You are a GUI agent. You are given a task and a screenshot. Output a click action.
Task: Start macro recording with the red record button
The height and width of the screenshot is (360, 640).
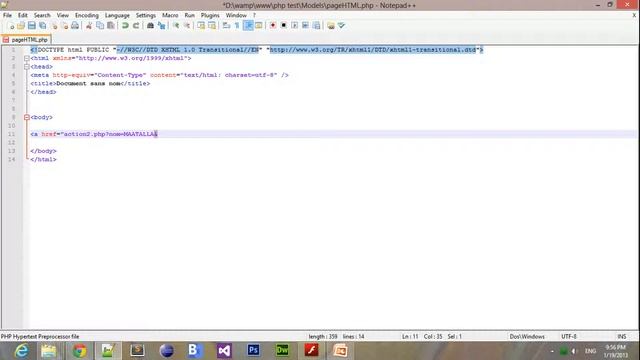click(x=273, y=26)
